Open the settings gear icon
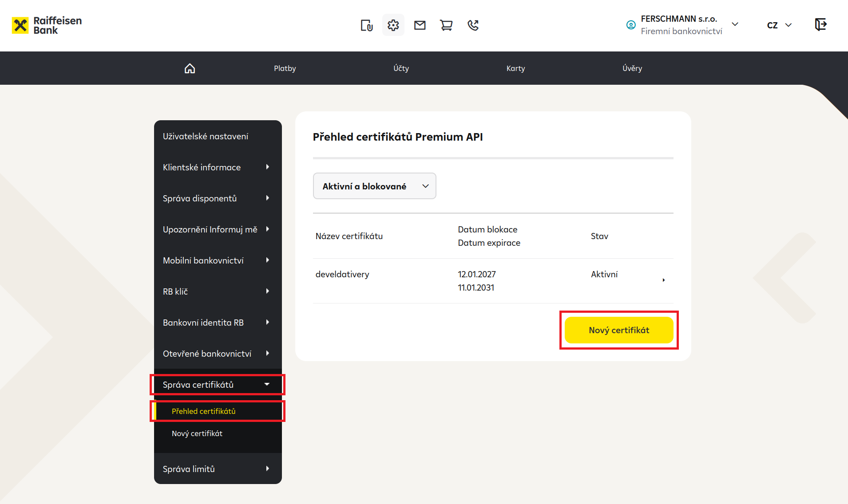The image size is (848, 504). [x=393, y=25]
